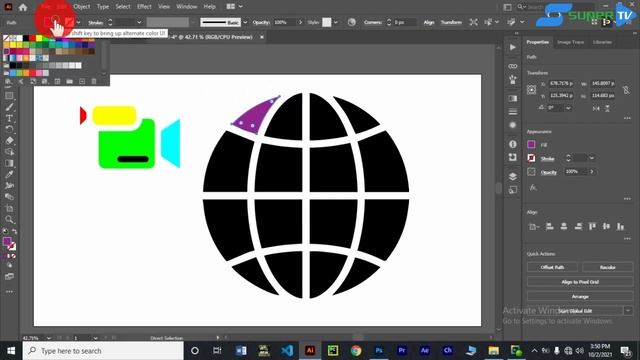This screenshot has height=360, width=640.
Task: Switch to the Libraries tab
Action: point(602,42)
